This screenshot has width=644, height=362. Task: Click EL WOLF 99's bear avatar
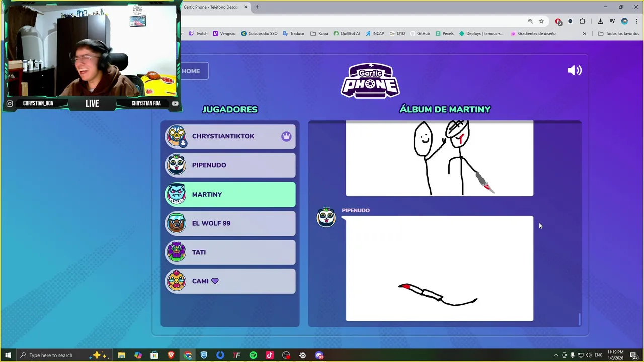[x=177, y=223]
